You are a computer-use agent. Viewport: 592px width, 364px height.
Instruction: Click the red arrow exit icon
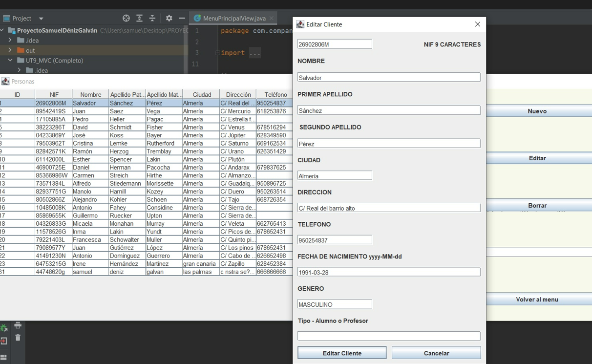[x=3, y=341]
